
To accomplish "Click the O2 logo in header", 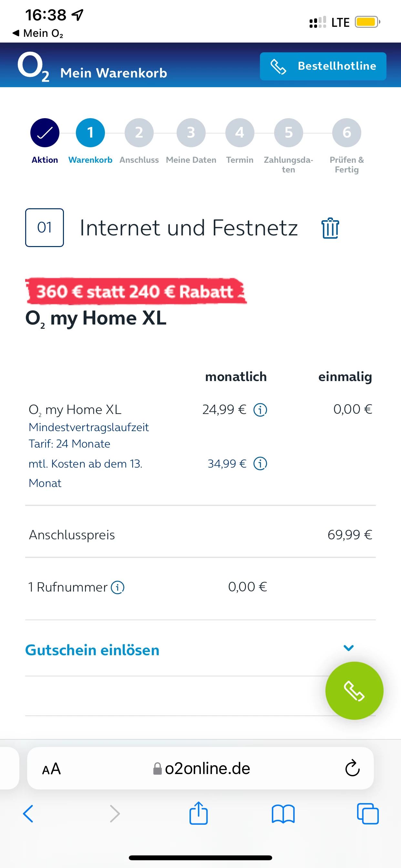I will pos(33,67).
